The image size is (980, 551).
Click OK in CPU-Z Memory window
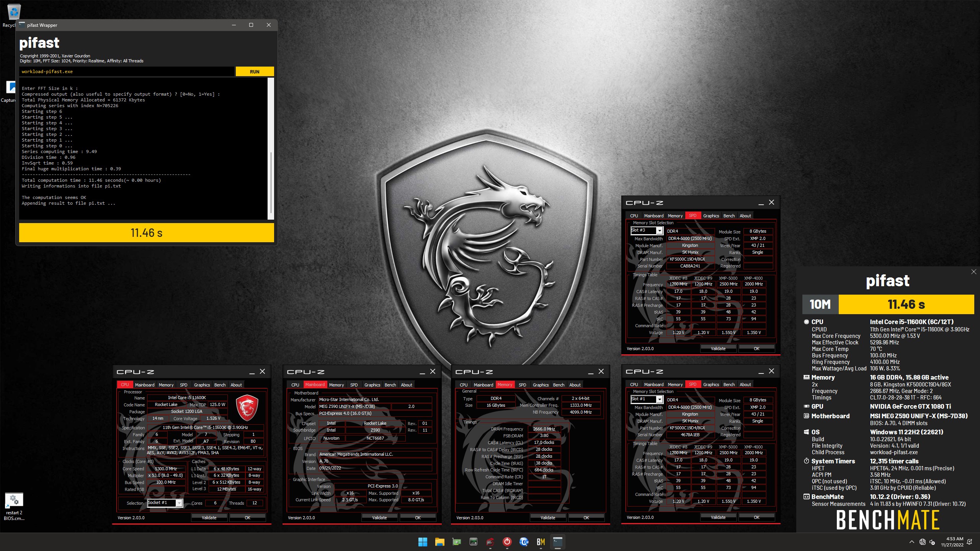(586, 518)
